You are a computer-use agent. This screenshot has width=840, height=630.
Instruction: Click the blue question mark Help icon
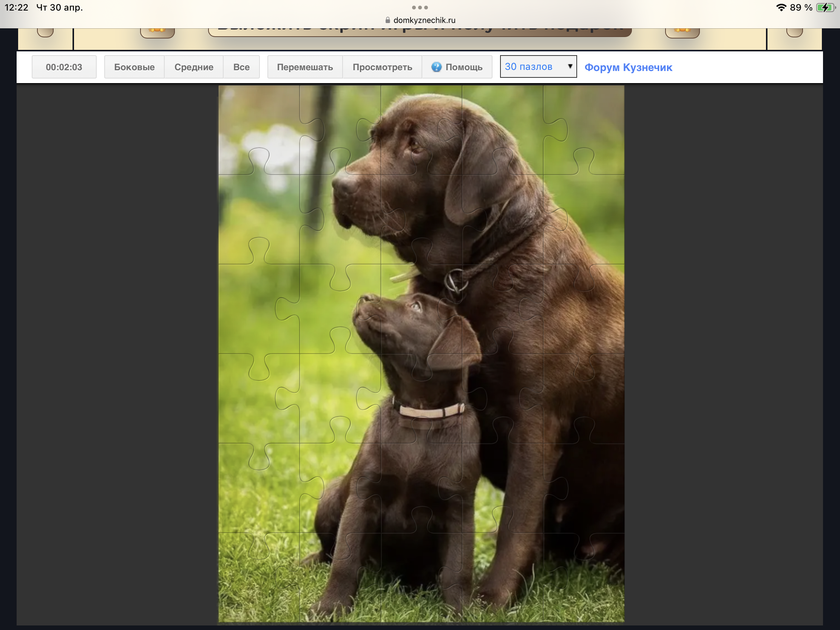pyautogui.click(x=436, y=67)
